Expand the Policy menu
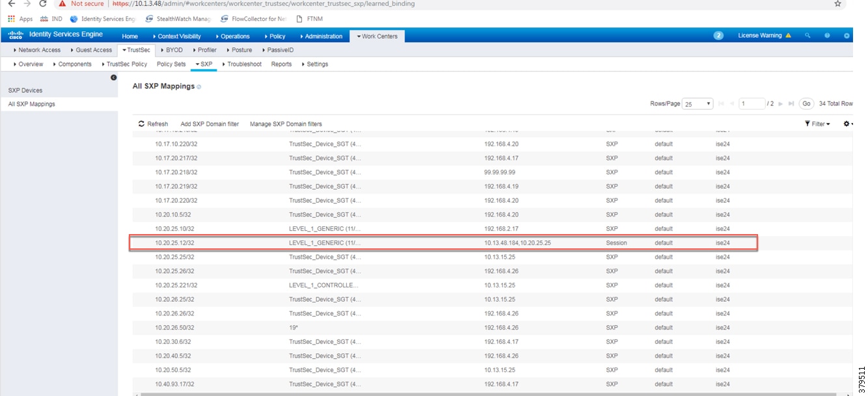Viewport: 868px width, 396px height. pyautogui.click(x=275, y=36)
